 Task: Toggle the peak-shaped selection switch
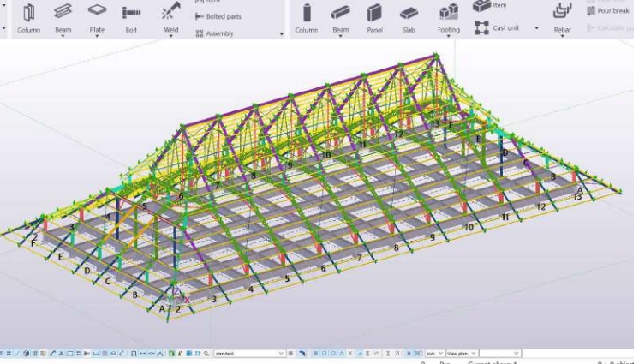pos(161,354)
